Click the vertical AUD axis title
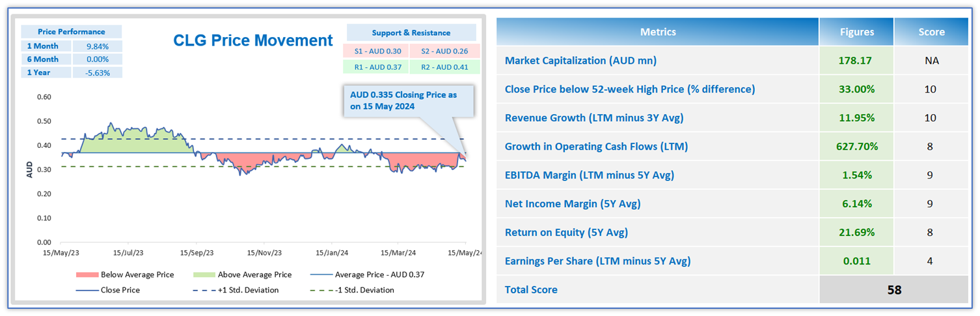Image resolution: width=980 pixels, height=316 pixels. coord(29,169)
